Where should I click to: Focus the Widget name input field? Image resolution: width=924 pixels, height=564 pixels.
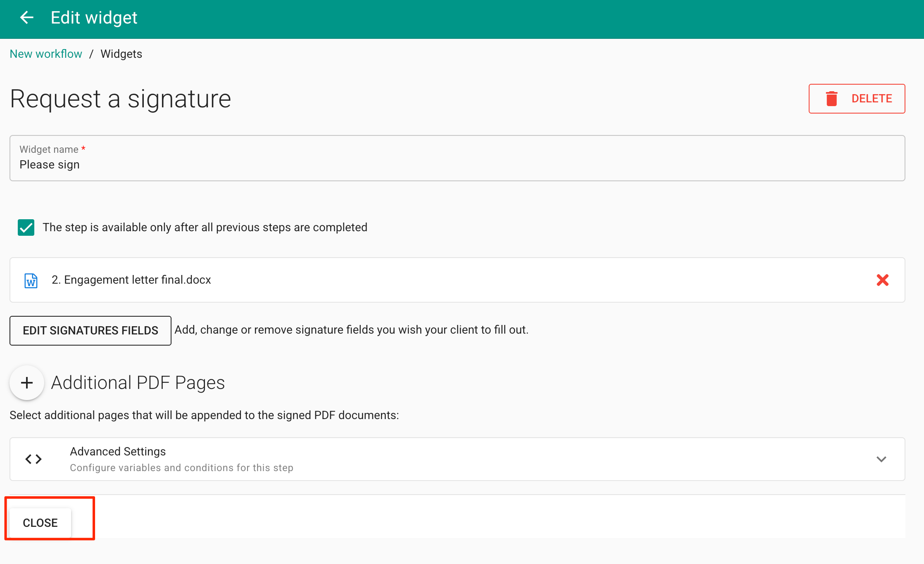coord(457,164)
